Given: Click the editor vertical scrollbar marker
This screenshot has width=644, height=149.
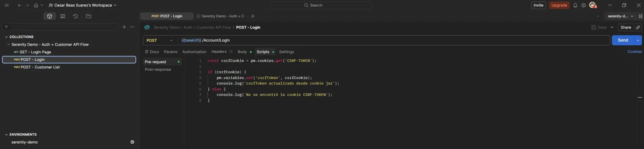Looking at the screenshot, I should [640, 97].
